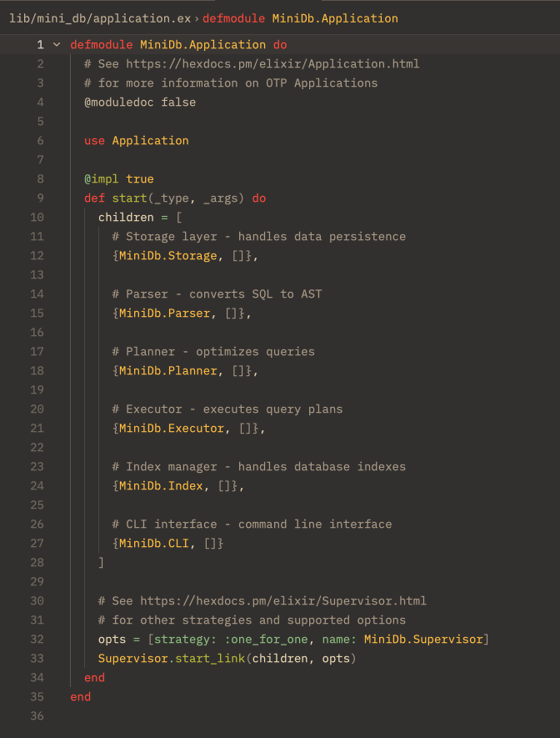Click the @moduledoc false attribute
Viewport: 560px width, 738px height.
139,102
